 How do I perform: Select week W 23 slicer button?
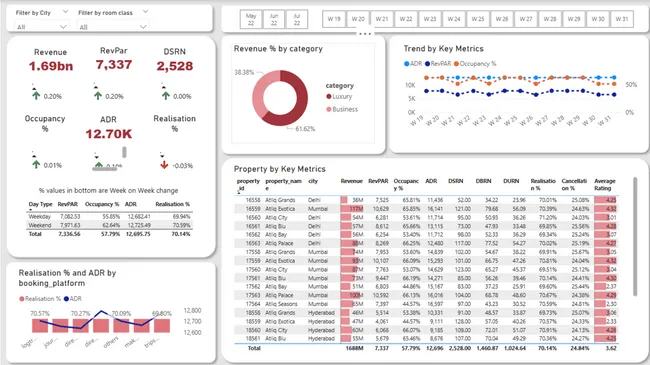click(430, 19)
